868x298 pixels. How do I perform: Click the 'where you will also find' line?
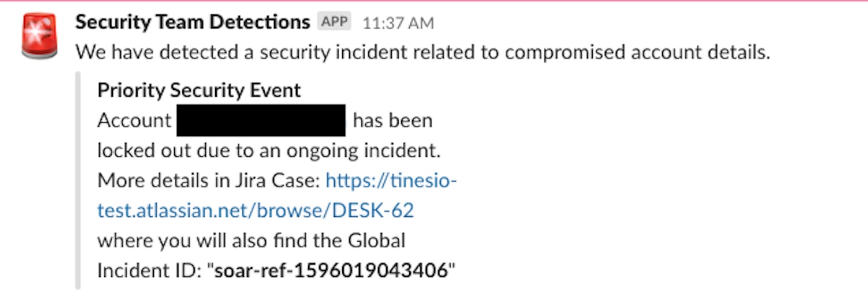click(x=251, y=240)
